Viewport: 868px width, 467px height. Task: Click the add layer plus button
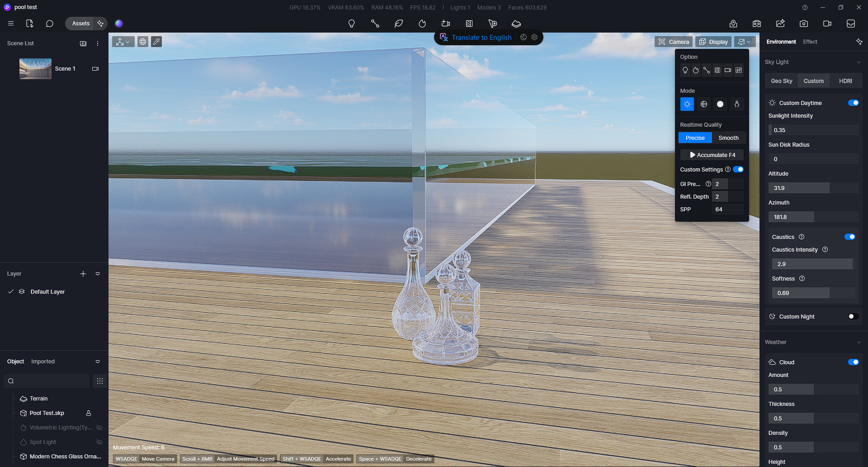[x=83, y=274]
